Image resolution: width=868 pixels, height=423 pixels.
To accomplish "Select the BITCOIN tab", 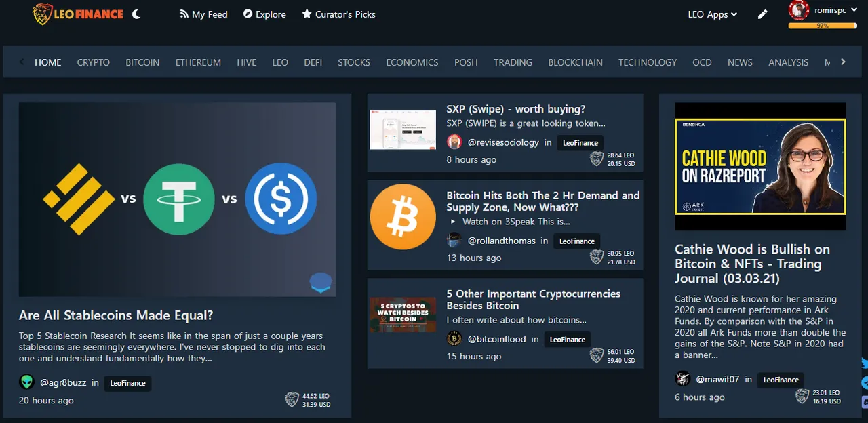I will [142, 62].
